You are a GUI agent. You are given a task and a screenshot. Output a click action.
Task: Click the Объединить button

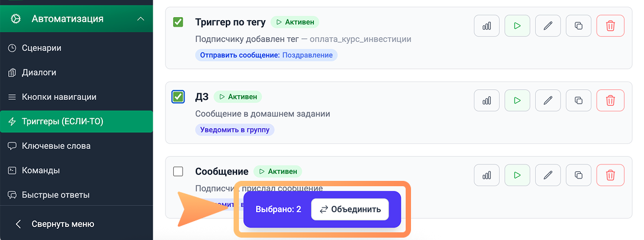tap(349, 209)
